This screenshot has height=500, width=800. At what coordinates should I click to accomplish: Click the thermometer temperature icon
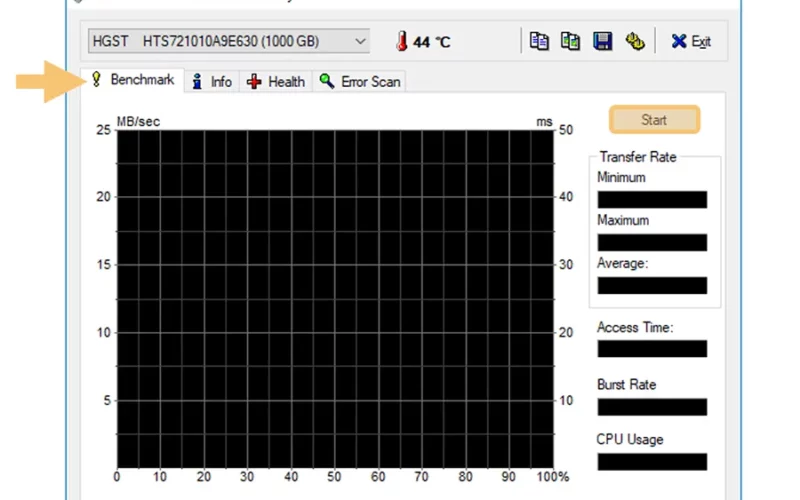pyautogui.click(x=402, y=41)
